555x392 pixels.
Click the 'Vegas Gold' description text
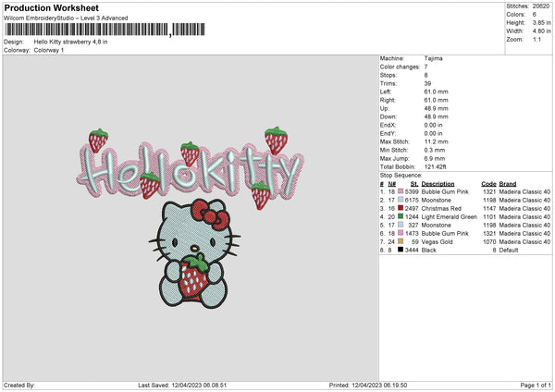[437, 242]
